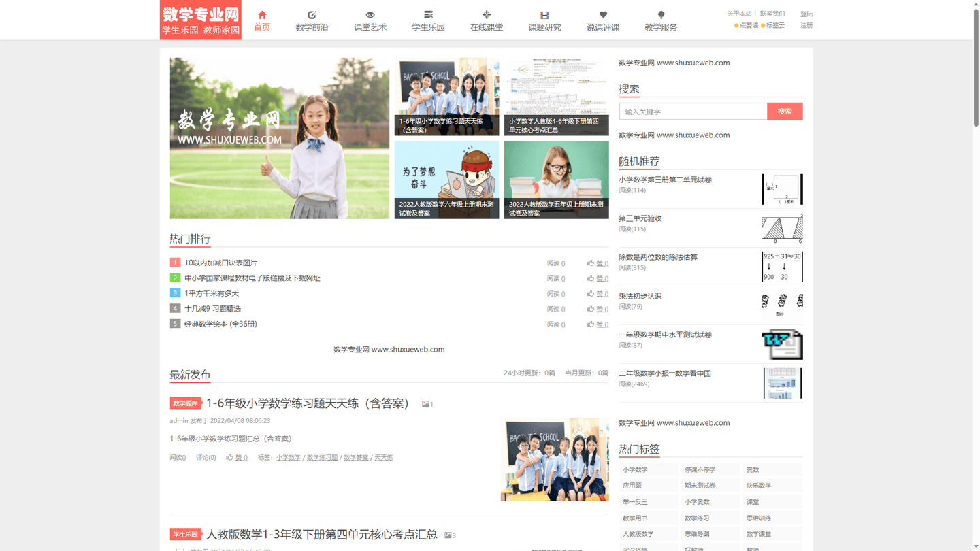980x551 pixels.
Task: Select the 奥数 hot tag
Action: point(772,470)
